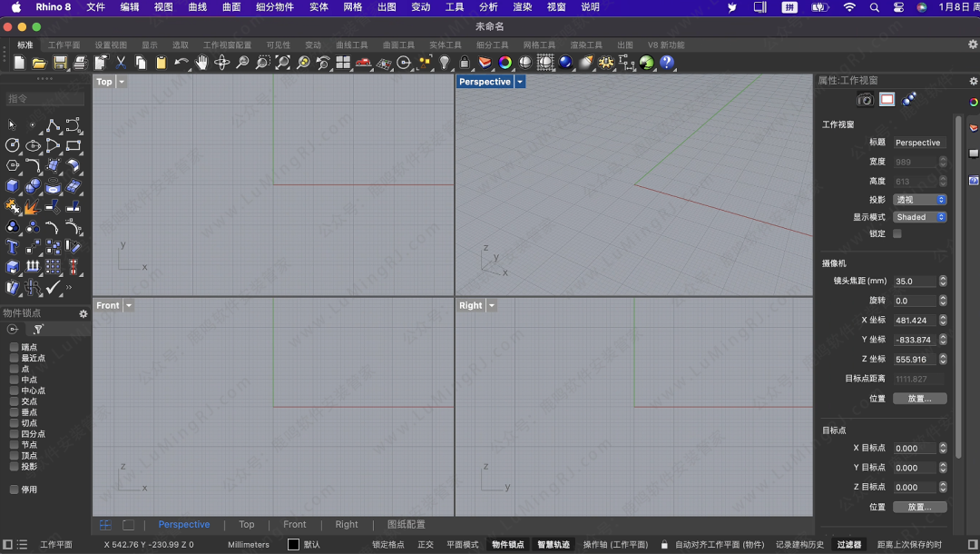Expand the Perspective viewport title menu arrow
Viewport: 980px width, 554px height.
coord(520,82)
